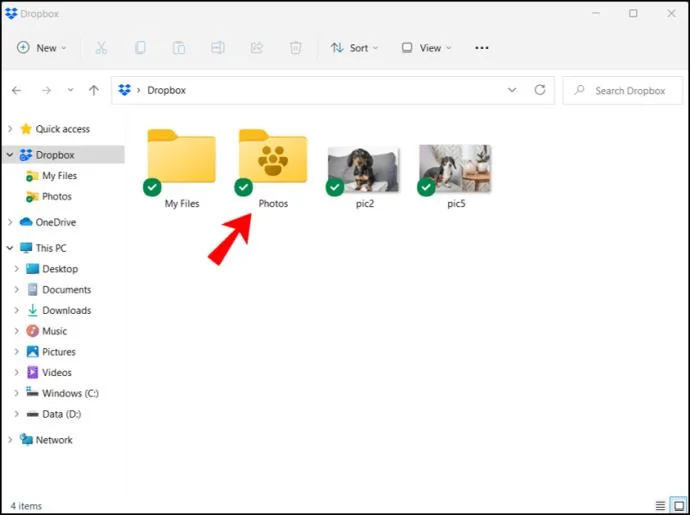Image resolution: width=690 pixels, height=515 pixels.
Task: Select OneDrive in sidebar
Action: pos(55,222)
